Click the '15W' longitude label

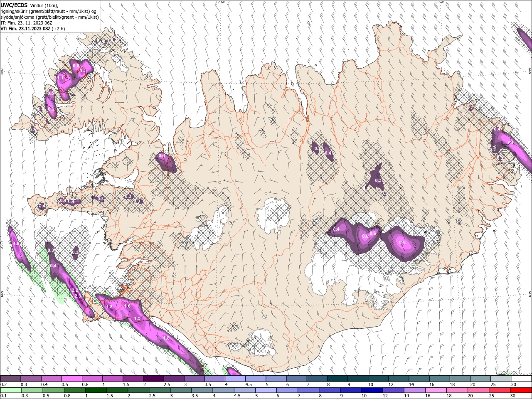point(440,2)
